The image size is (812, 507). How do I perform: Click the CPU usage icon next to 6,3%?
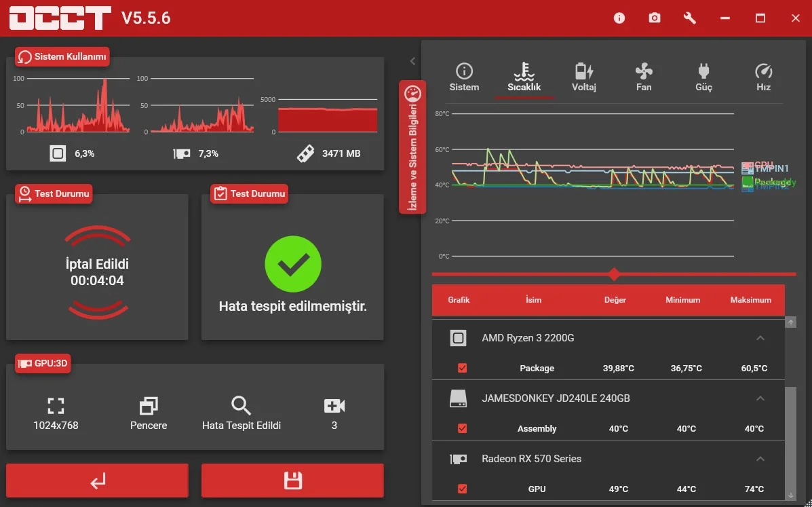[x=58, y=153]
